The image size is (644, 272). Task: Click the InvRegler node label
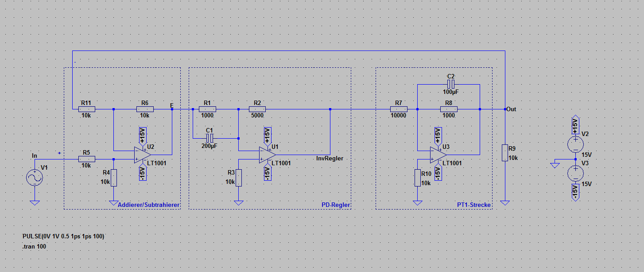click(x=330, y=157)
